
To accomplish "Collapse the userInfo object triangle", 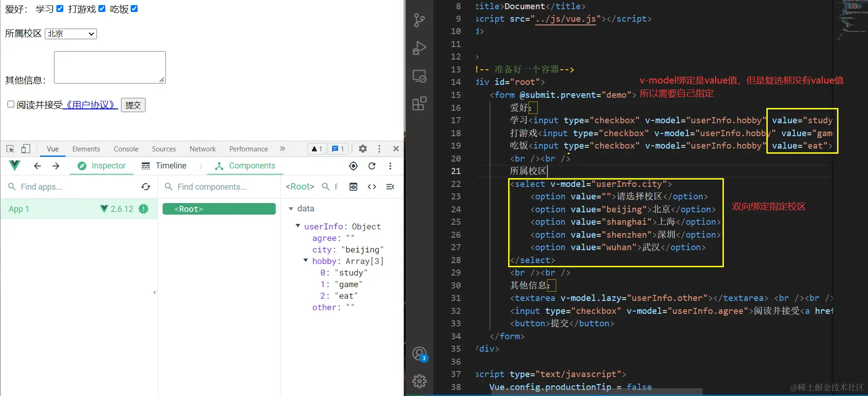I will pos(297,226).
